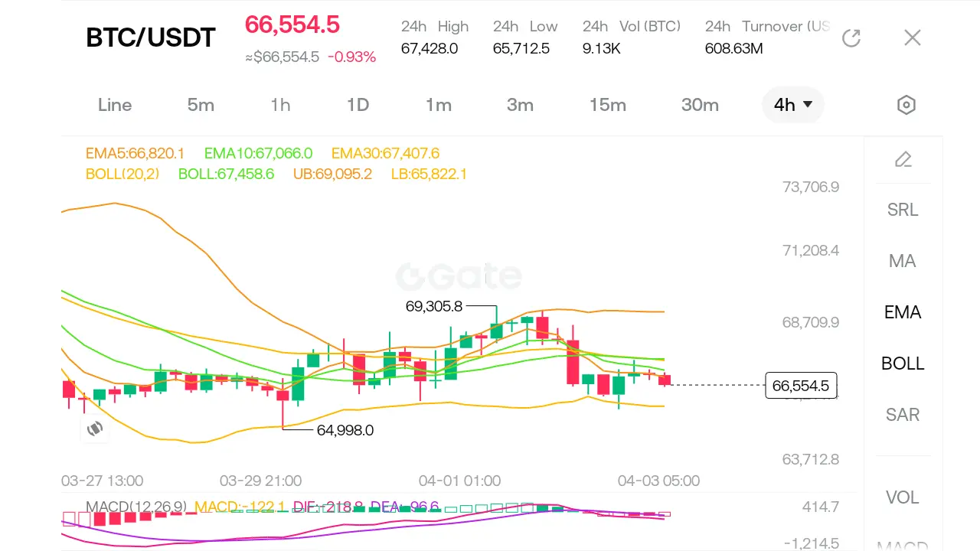
Task: Click the EMA30:67,407.6 legend label
Action: [386, 153]
